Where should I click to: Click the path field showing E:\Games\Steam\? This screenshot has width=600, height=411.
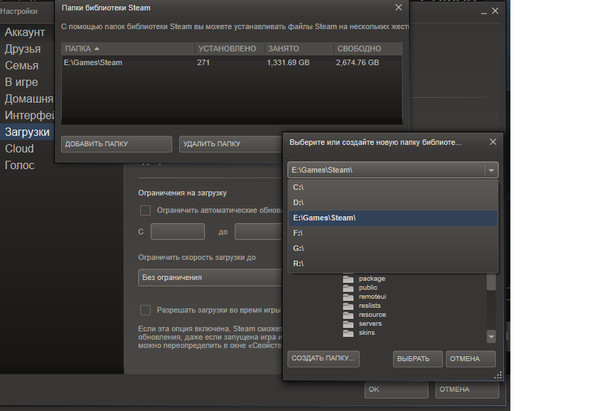coord(386,170)
